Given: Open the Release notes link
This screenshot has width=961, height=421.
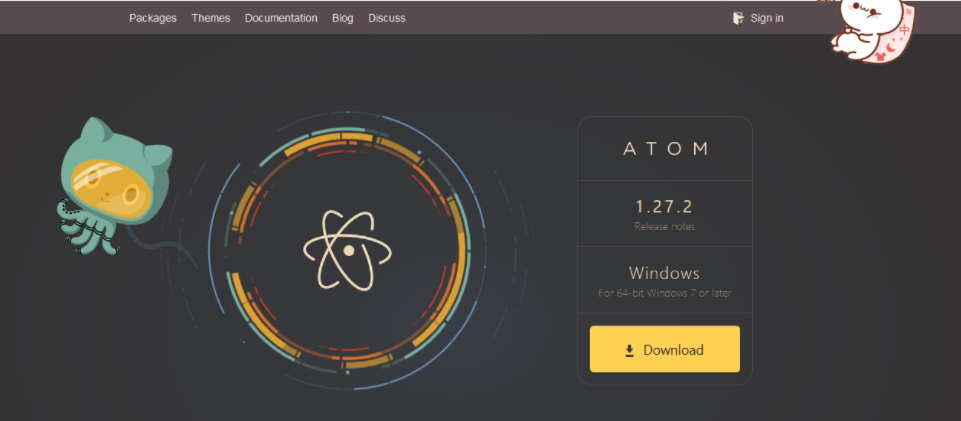Looking at the screenshot, I should (x=664, y=226).
